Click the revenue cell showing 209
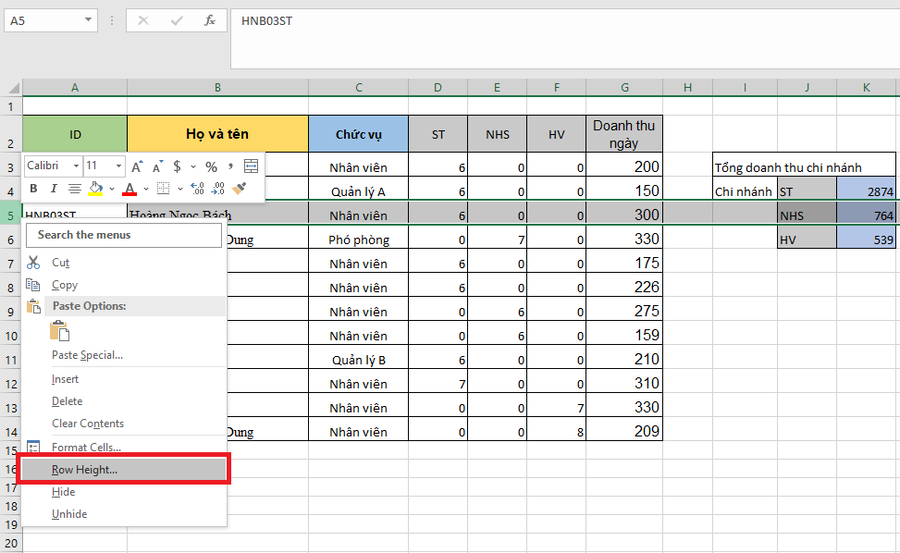This screenshot has width=900, height=553. pos(624,431)
